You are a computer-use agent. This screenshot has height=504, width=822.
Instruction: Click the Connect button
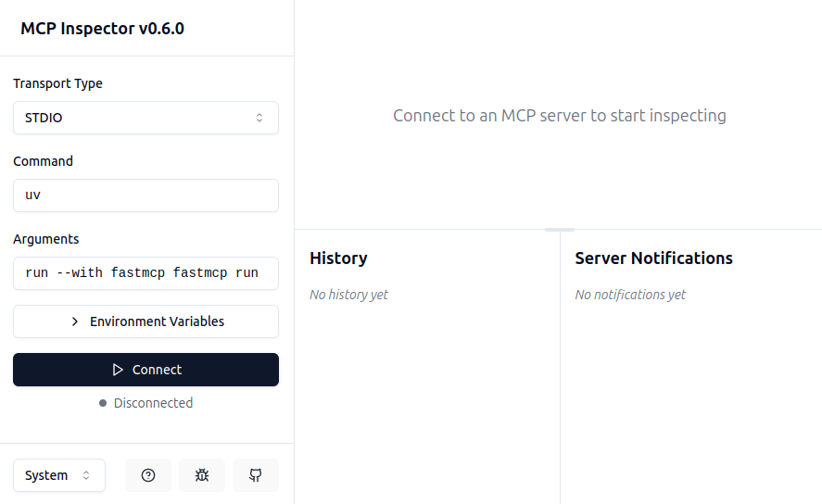[145, 370]
